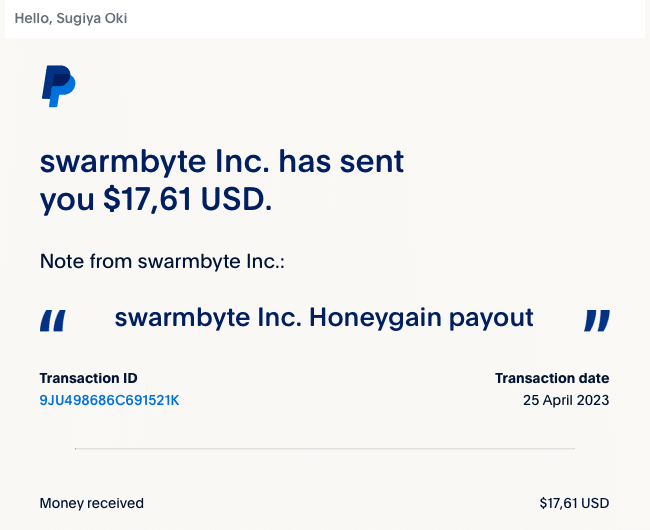Screen dimensions: 650x530
Task: Click 'Note from swarmbyte Inc.:' label
Action: coord(162,261)
